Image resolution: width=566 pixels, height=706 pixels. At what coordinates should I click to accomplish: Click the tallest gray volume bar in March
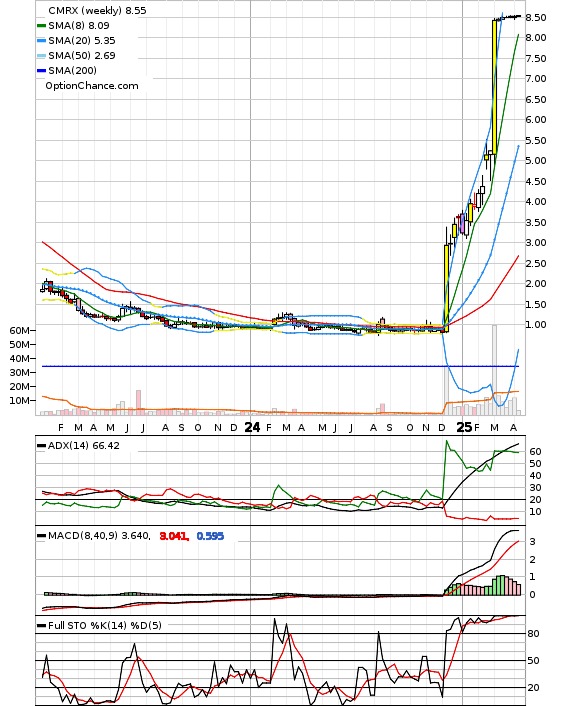point(494,370)
